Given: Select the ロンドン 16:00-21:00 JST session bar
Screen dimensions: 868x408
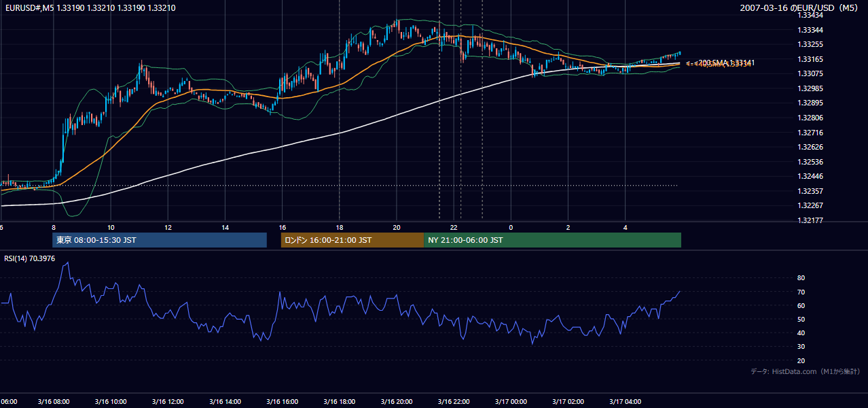Looking at the screenshot, I should pos(352,240).
